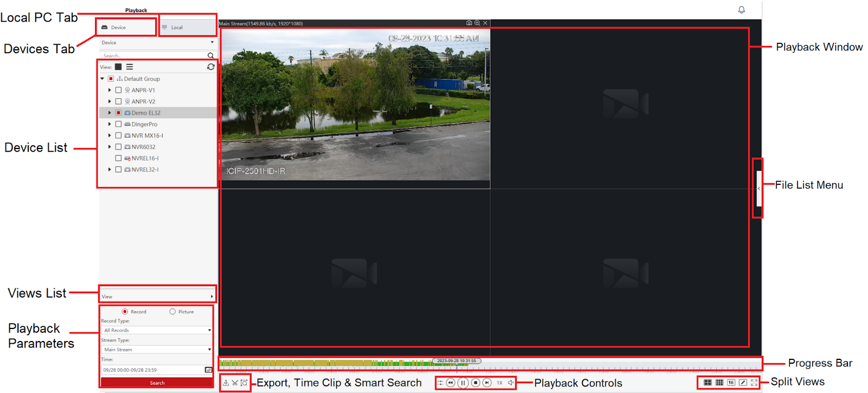This screenshot has width=868, height=393.
Task: Expand the NVR6032 tree node
Action: [x=110, y=147]
